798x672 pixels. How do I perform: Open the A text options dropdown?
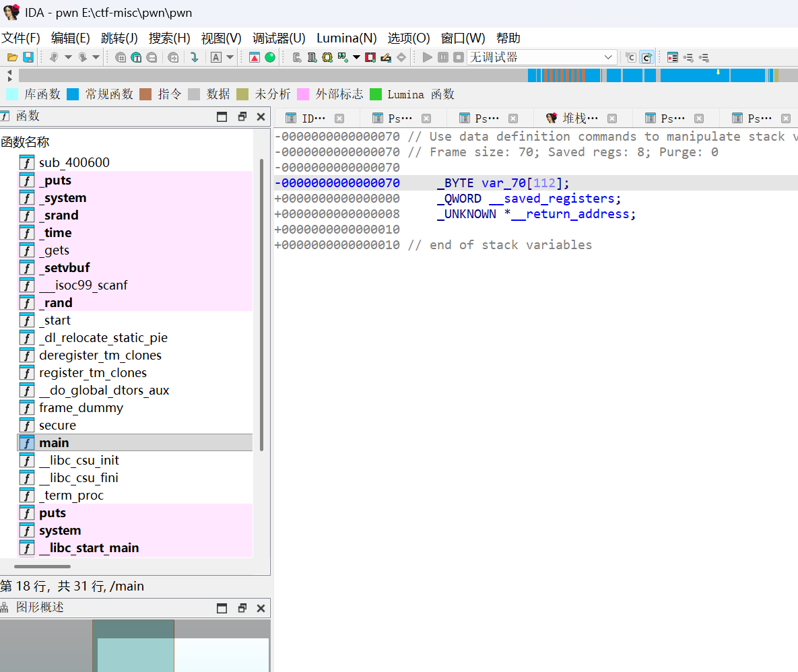(229, 57)
